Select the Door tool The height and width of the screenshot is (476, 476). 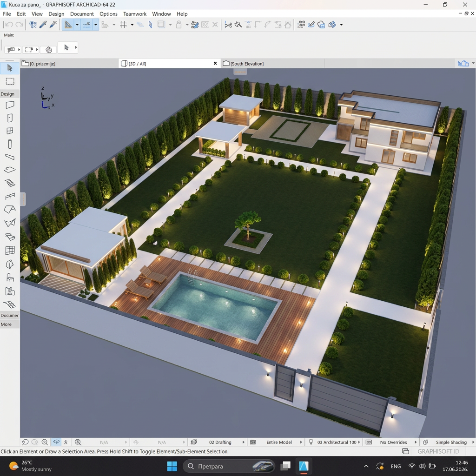[x=10, y=118]
